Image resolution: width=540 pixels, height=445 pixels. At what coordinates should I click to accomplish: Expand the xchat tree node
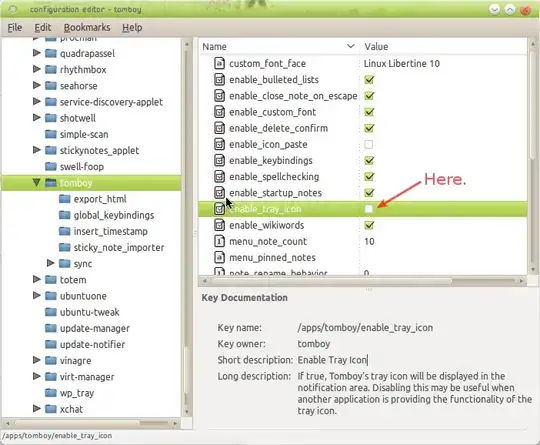pyautogui.click(x=37, y=408)
